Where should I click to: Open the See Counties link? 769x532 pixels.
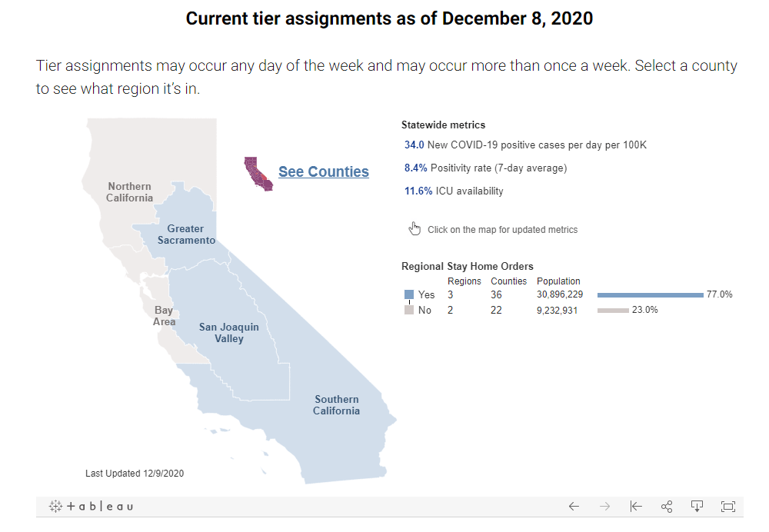[323, 172]
